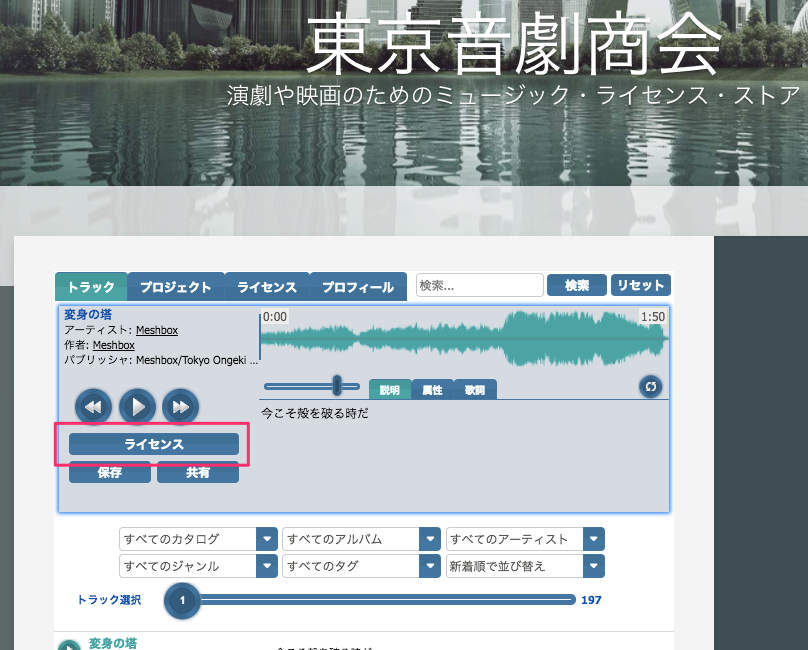Expand the すべてのタグ dropdown
Image resolution: width=808 pixels, height=650 pixels.
[361, 566]
